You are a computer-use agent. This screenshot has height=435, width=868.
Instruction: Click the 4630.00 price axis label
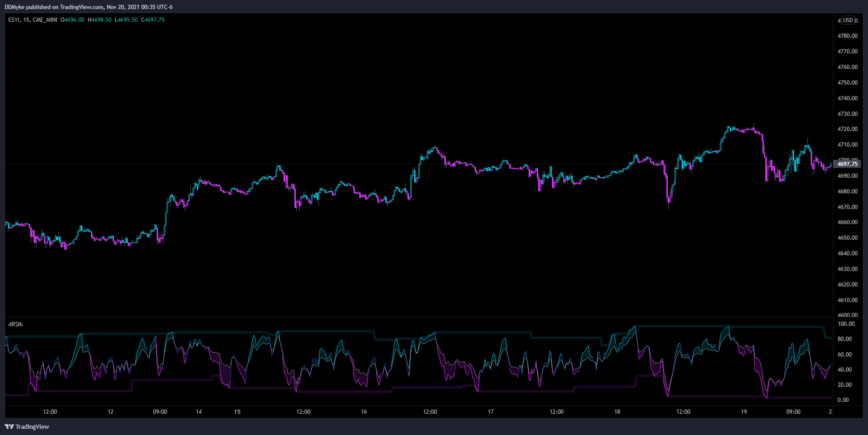pyautogui.click(x=847, y=269)
